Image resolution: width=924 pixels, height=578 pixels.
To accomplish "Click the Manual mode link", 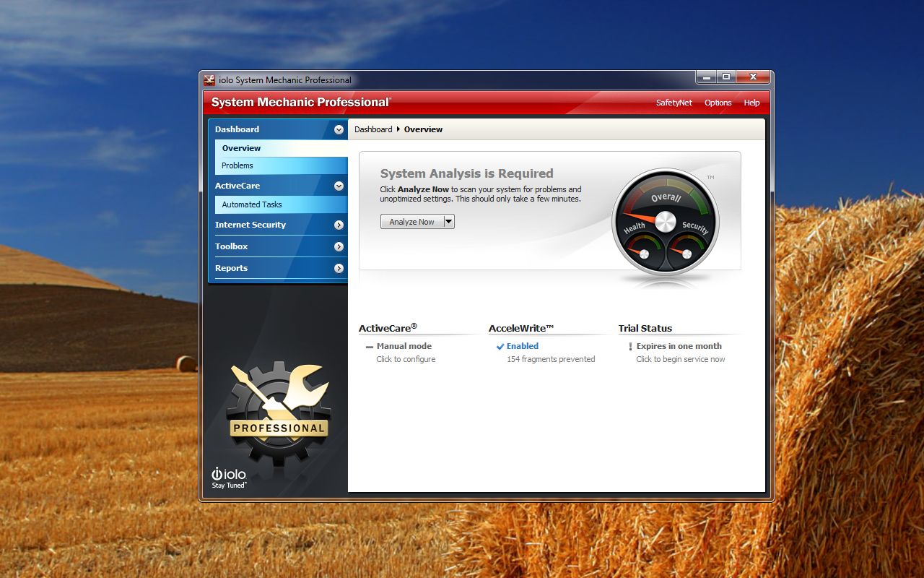I will tap(404, 346).
